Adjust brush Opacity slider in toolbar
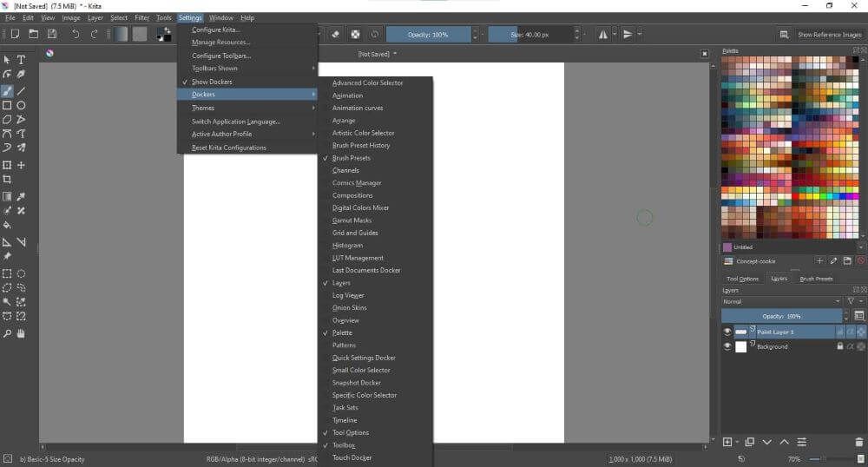868x467 pixels. point(428,35)
